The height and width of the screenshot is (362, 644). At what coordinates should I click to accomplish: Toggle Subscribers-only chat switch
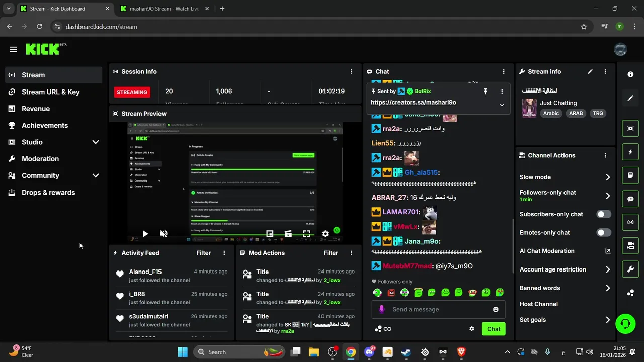[x=604, y=214]
